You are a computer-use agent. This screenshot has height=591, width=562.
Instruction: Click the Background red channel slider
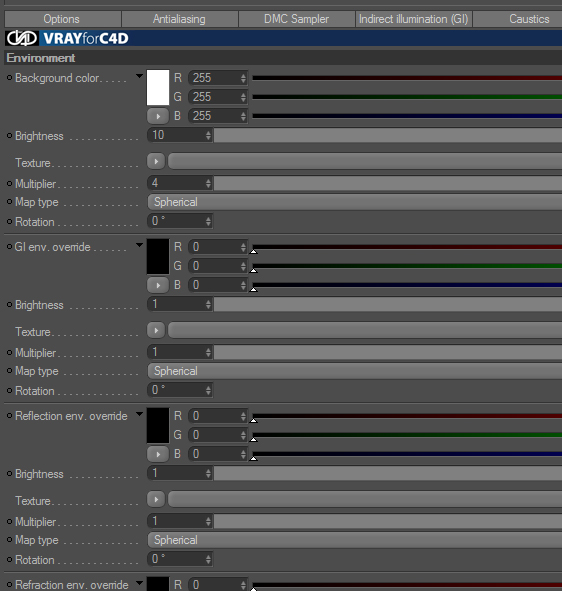(x=407, y=78)
